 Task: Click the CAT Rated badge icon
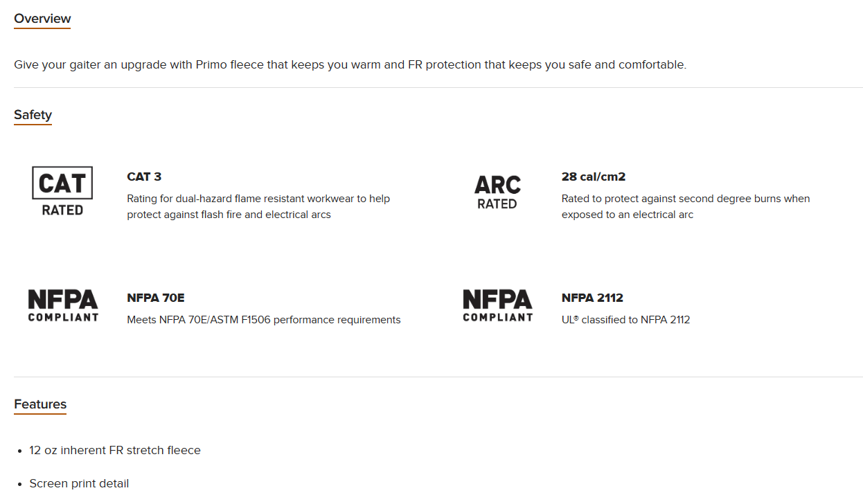62,191
